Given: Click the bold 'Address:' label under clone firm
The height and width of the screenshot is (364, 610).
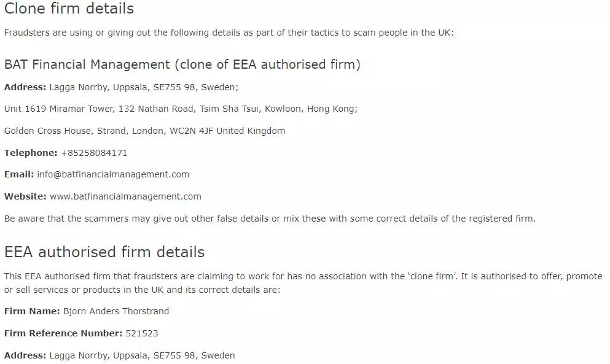Looking at the screenshot, I should (25, 87).
